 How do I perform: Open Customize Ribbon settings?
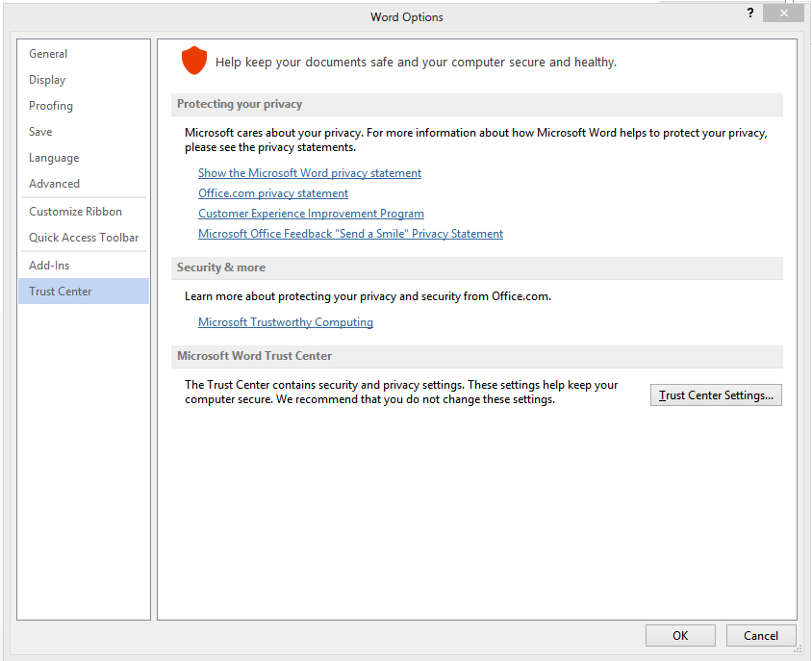[x=75, y=212]
